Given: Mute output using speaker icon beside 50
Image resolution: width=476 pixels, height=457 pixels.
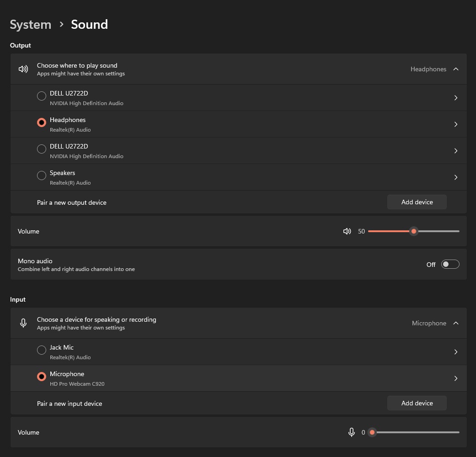Looking at the screenshot, I should (x=347, y=231).
